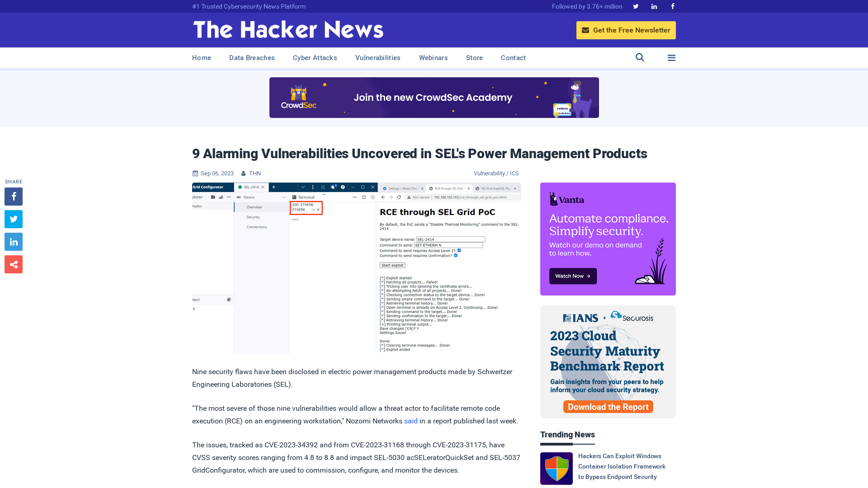Click the Twitter social media icon in header
868x488 pixels.
[636, 7]
